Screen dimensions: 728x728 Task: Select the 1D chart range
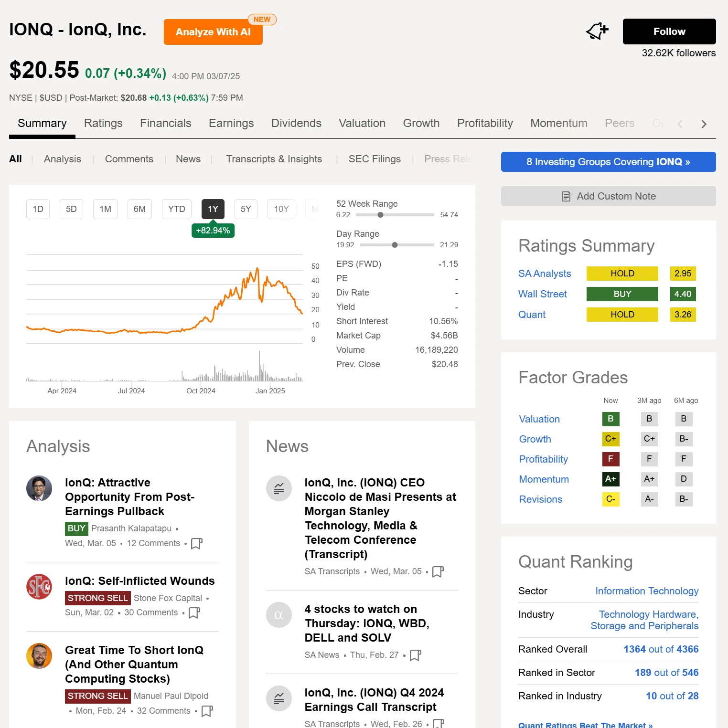[38, 209]
